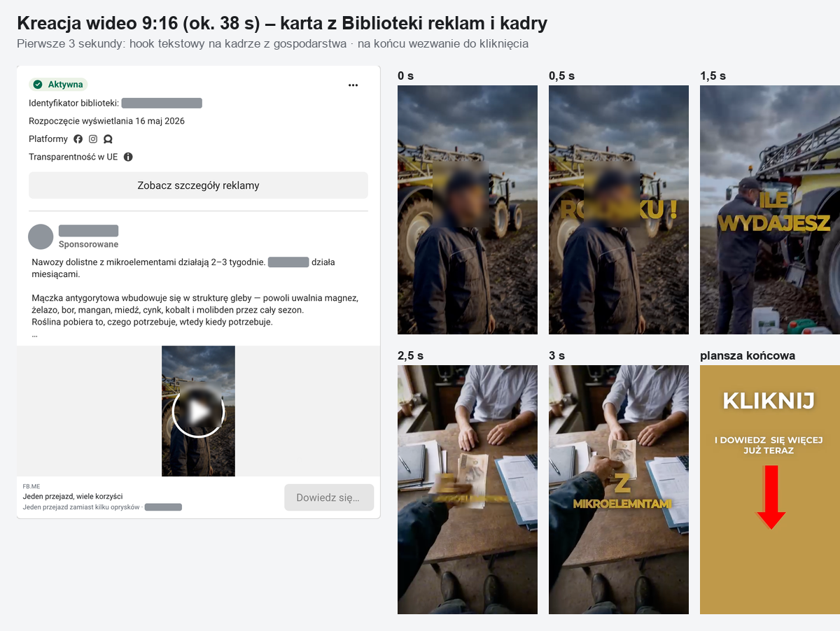
Task: Click the 'KLIKNIJ' text on end card
Action: (x=769, y=401)
